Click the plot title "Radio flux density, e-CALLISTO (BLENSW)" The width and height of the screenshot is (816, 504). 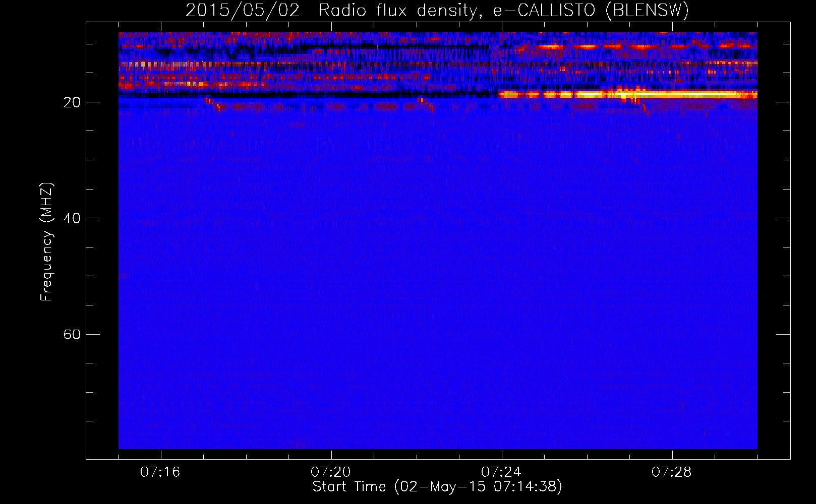(503, 11)
